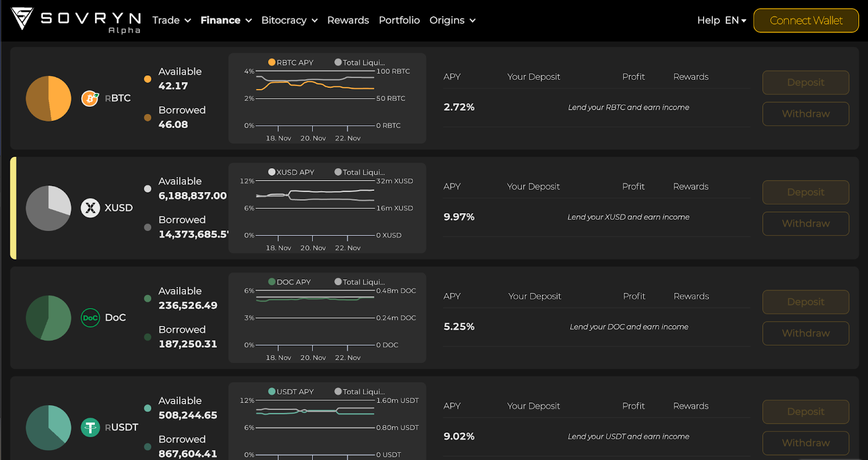Expand the Origins dropdown menu

point(452,20)
